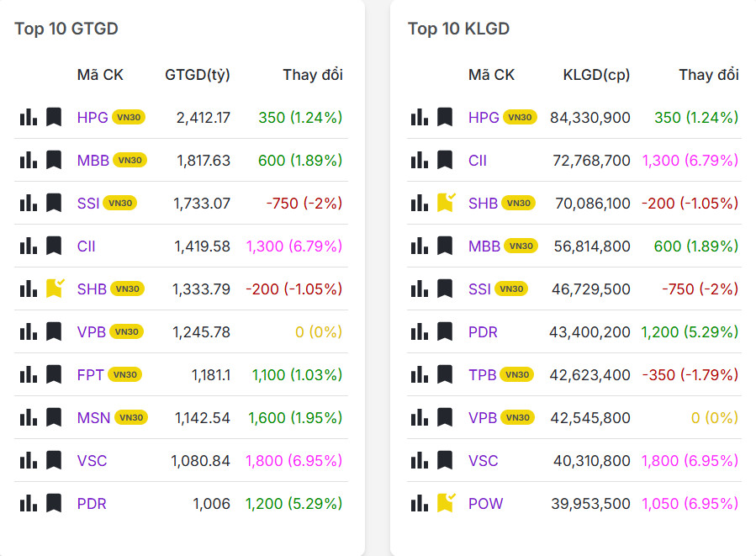
Task: Remove the yellow SHB bookmark in Top 10 GTGD
Action: click(x=55, y=289)
